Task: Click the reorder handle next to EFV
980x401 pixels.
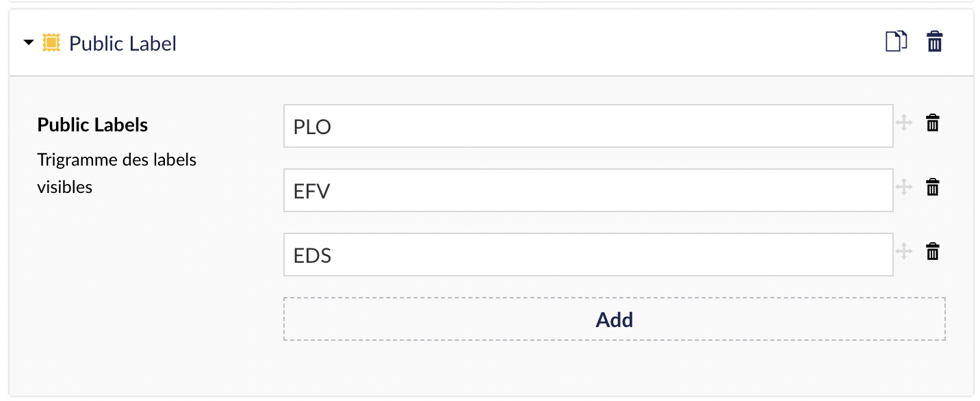Action: 904,187
